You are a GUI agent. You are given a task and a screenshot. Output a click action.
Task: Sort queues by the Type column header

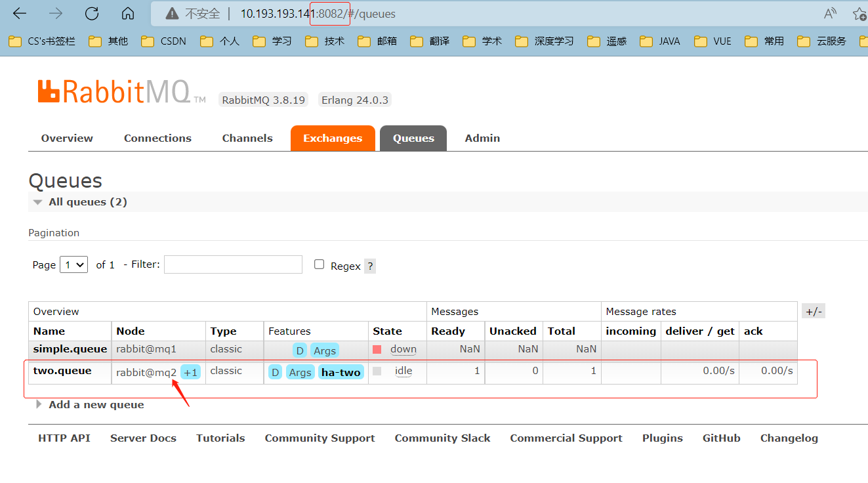click(x=223, y=331)
